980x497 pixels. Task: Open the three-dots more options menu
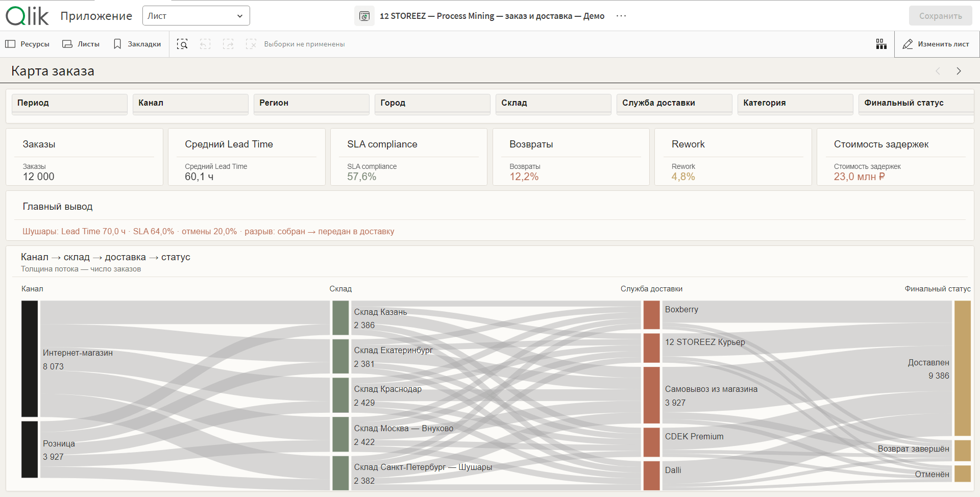tap(621, 16)
